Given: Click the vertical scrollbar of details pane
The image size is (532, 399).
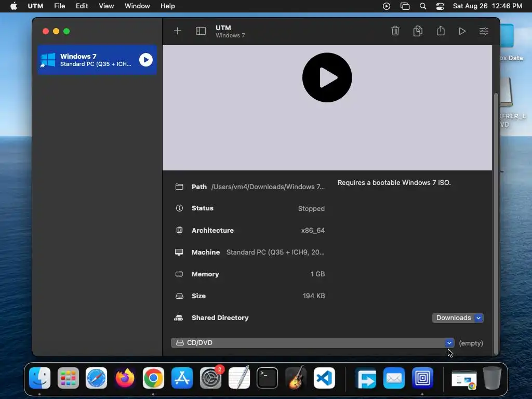Looking at the screenshot, I should pyautogui.click(x=496, y=224).
